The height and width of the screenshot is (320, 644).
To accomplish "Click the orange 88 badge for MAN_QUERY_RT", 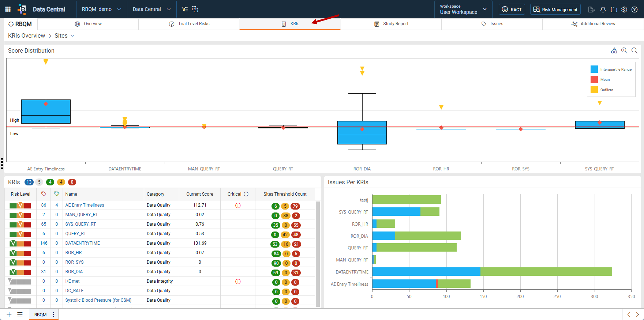I will tap(286, 216).
